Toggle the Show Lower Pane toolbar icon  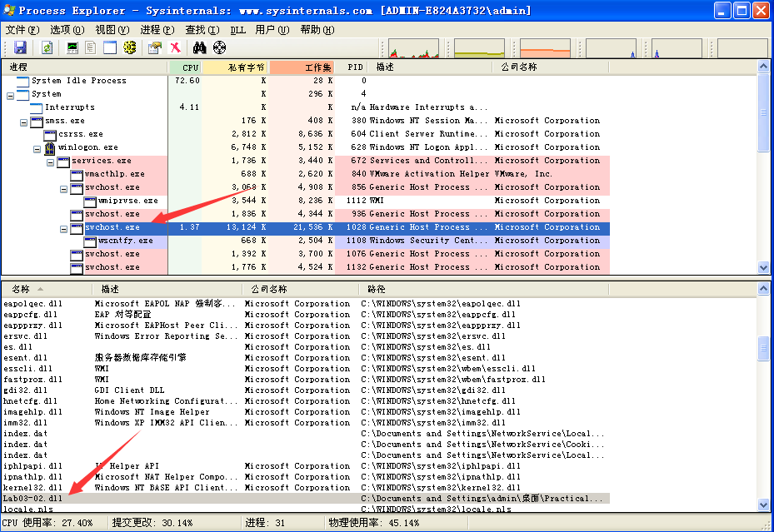(x=110, y=47)
